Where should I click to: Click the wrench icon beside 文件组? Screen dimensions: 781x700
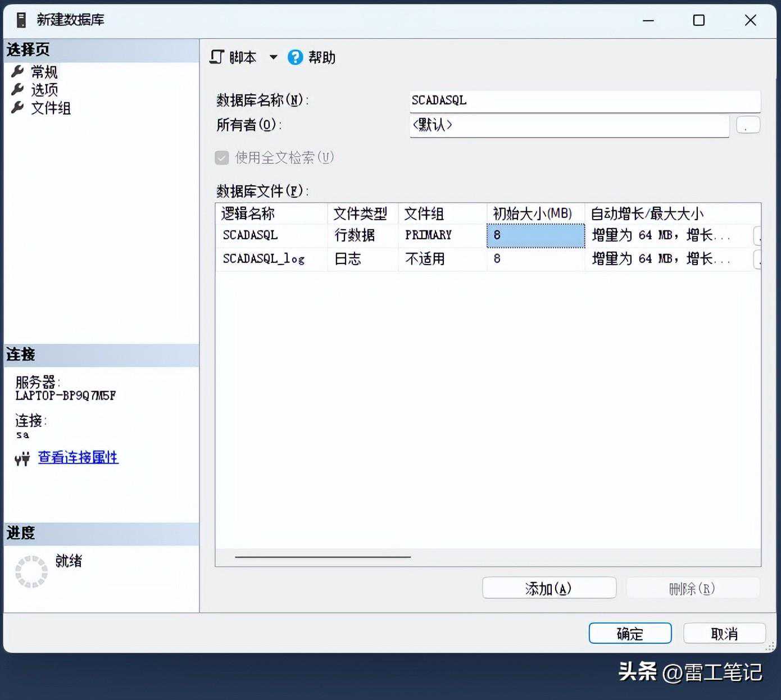point(18,107)
